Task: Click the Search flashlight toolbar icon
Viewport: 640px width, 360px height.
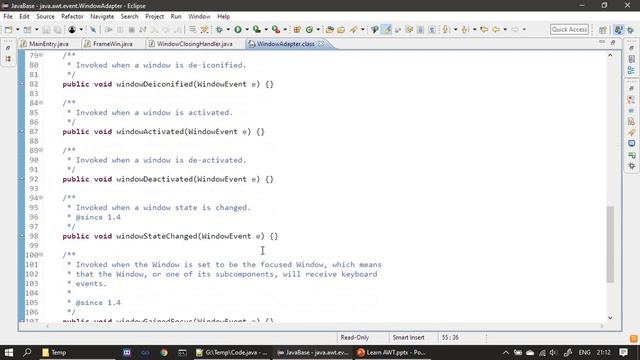Action: point(353,29)
